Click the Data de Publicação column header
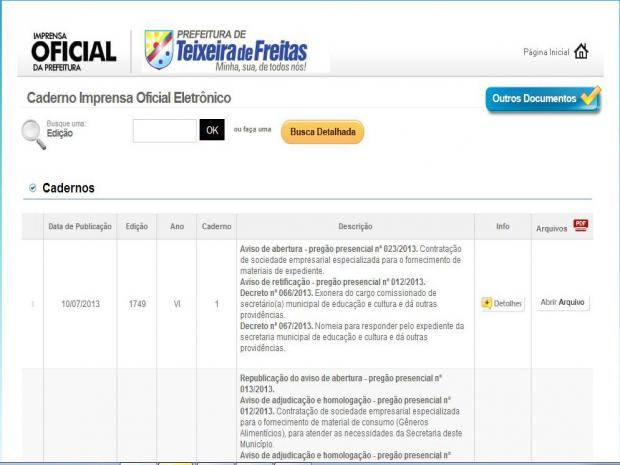Viewport: 620px width, 465px height. click(x=80, y=226)
